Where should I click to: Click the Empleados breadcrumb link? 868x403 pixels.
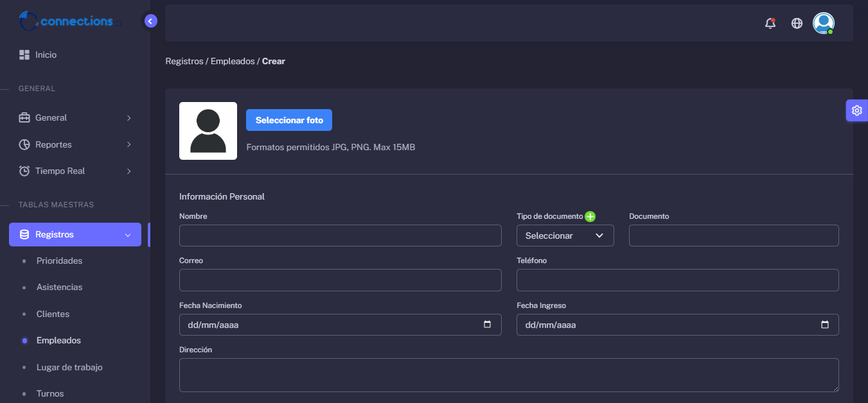pos(233,62)
